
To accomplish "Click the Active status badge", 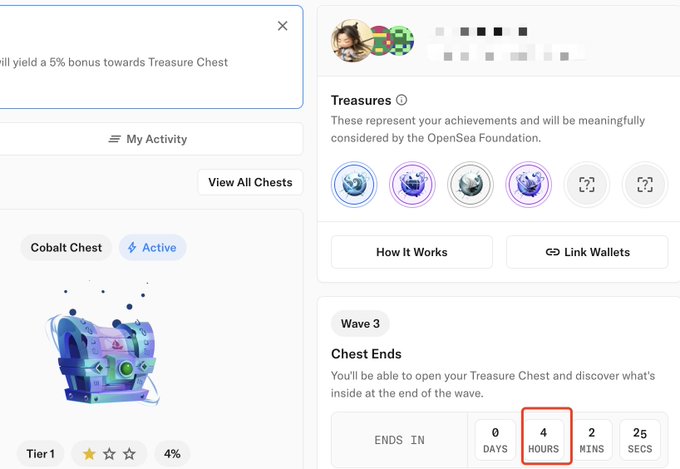I will 152,247.
